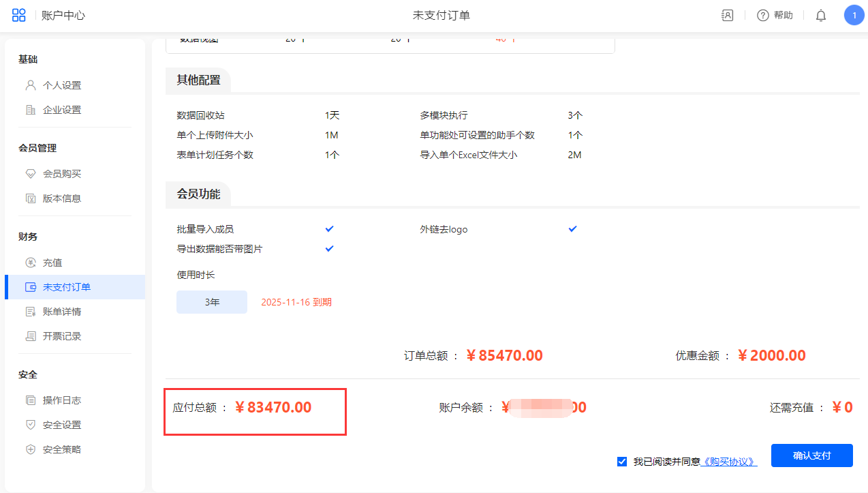
Task: Click the app grid icon in top-left
Action: [19, 15]
